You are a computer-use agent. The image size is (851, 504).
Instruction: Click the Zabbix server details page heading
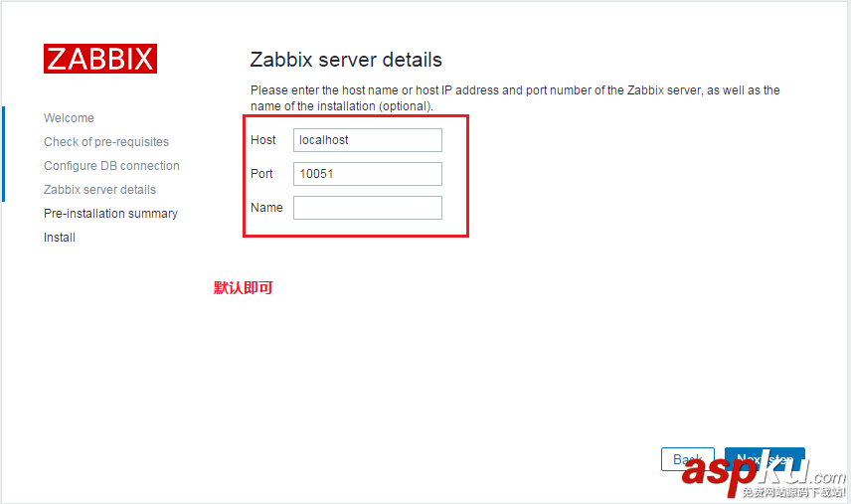(346, 60)
